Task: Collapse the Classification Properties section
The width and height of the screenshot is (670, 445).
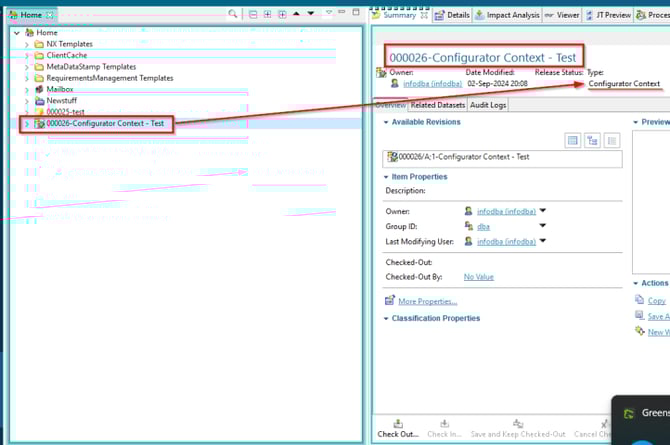Action: point(386,319)
